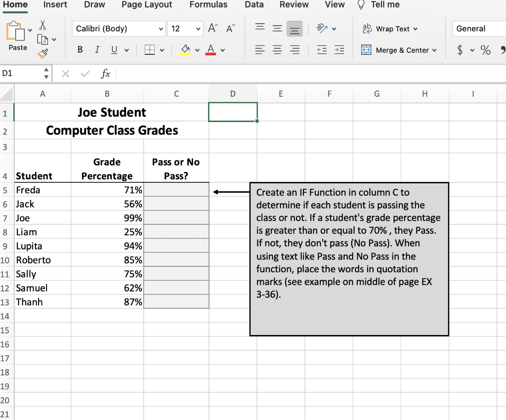The height and width of the screenshot is (420, 506).
Task: Toggle center alignment
Action: [277, 49]
